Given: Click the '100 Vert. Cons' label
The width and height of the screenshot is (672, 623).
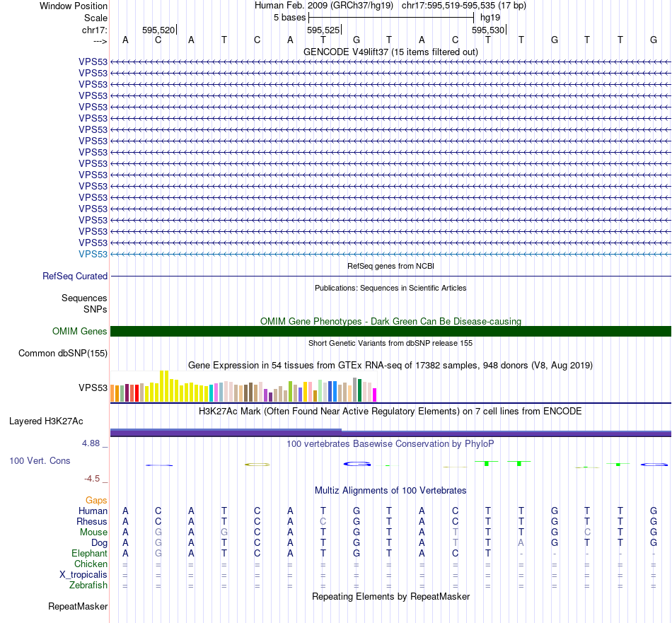Looking at the screenshot, I should pos(40,460).
